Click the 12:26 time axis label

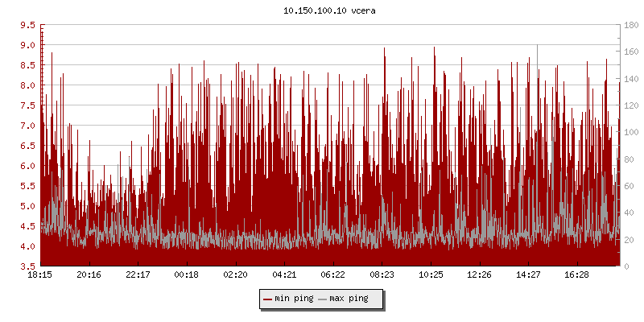[479, 275]
